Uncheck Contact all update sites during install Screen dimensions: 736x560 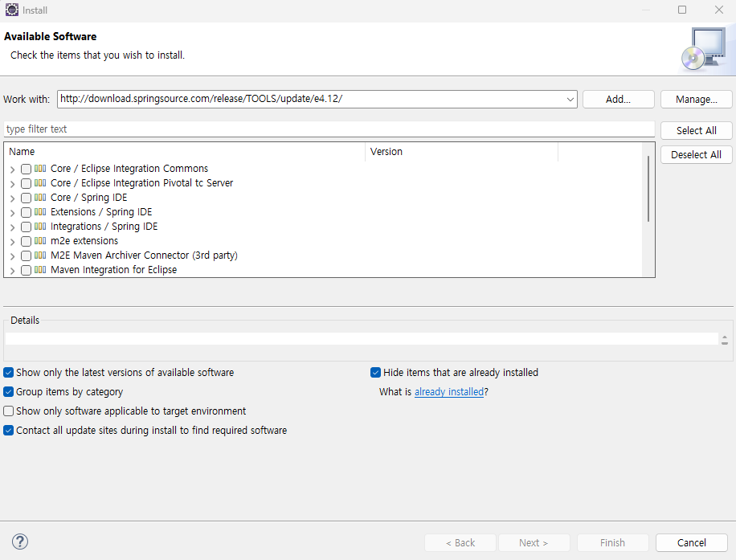9,431
